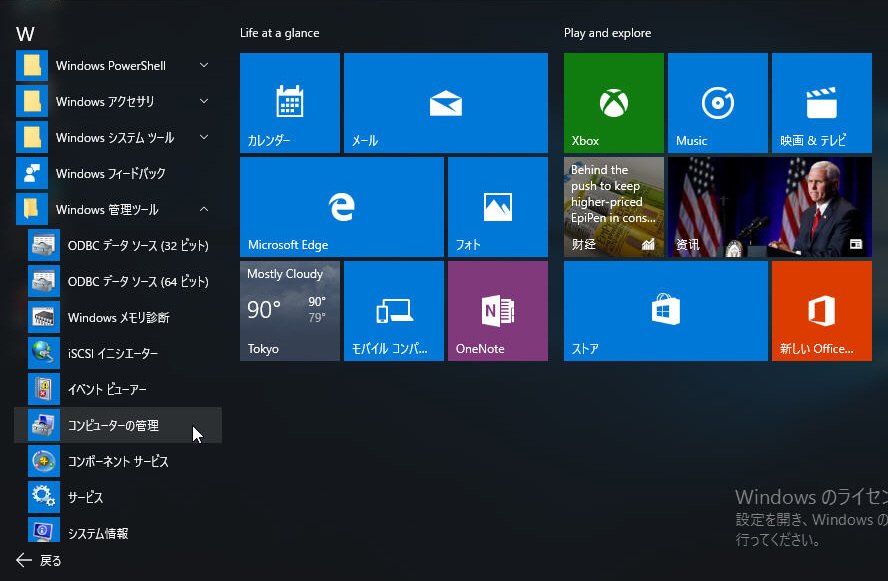888x581 pixels.
Task: Launch the Microsoft Edge tile
Action: (342, 207)
